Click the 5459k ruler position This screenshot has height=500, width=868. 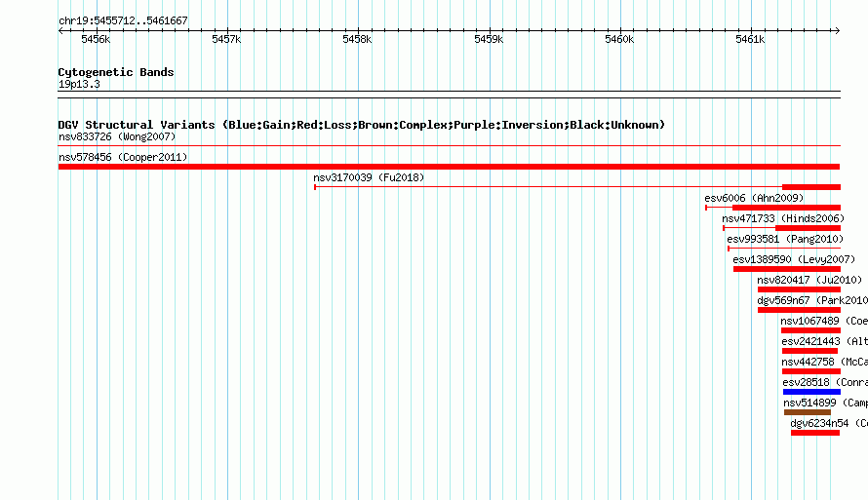(489, 39)
